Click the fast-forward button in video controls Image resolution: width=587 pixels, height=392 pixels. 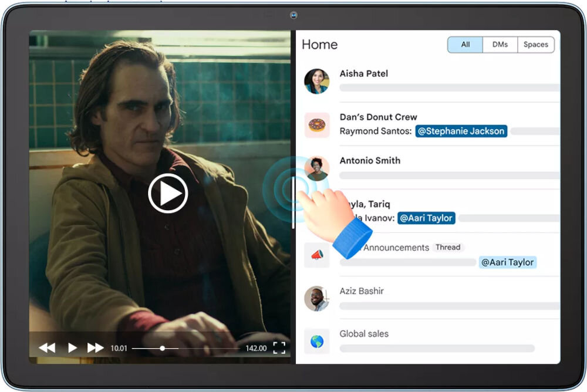(x=95, y=348)
